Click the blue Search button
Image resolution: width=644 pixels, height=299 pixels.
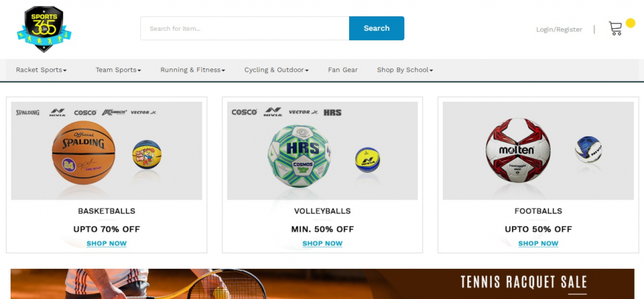tap(377, 28)
